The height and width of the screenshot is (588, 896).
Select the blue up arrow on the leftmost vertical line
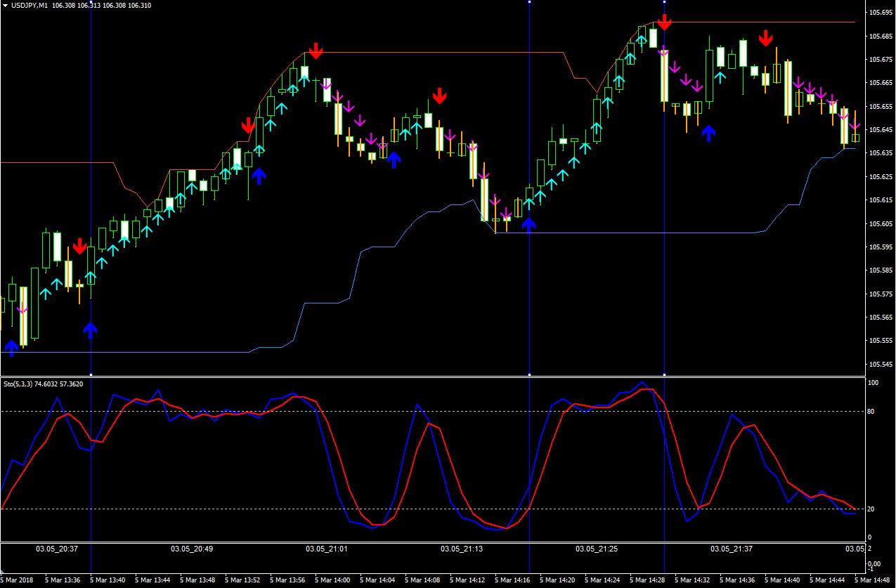pos(91,330)
